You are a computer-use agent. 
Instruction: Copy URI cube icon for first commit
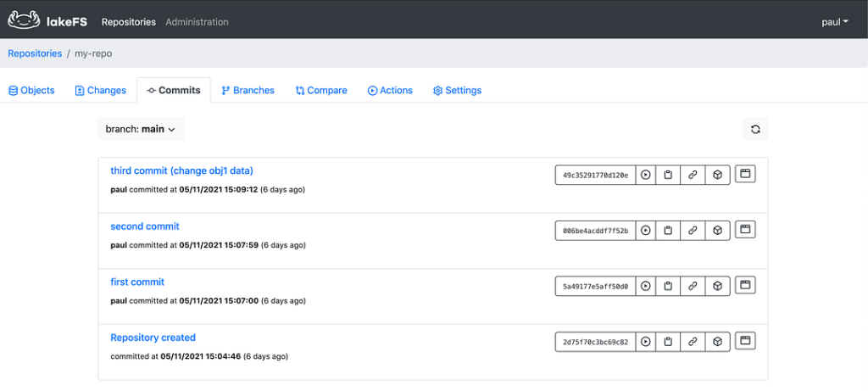tap(717, 286)
